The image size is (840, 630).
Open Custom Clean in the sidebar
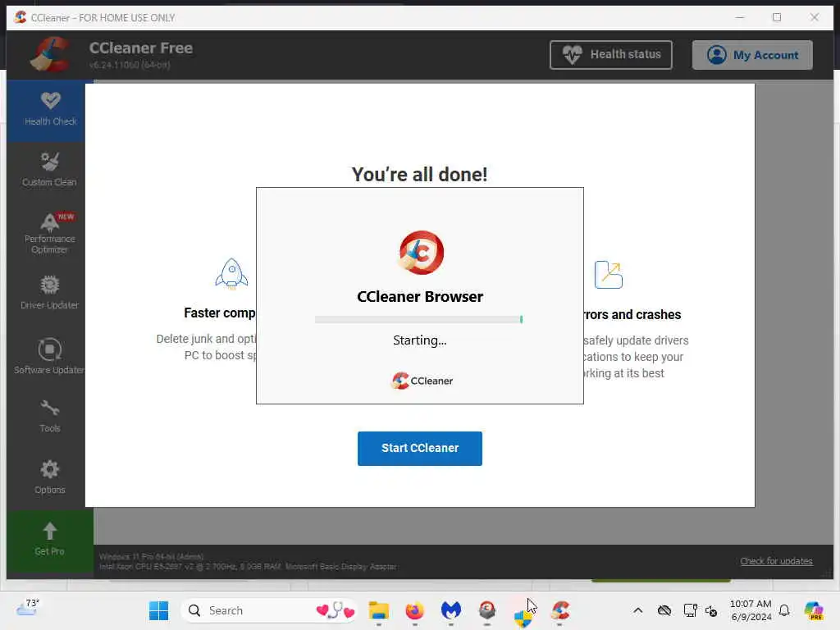49,170
